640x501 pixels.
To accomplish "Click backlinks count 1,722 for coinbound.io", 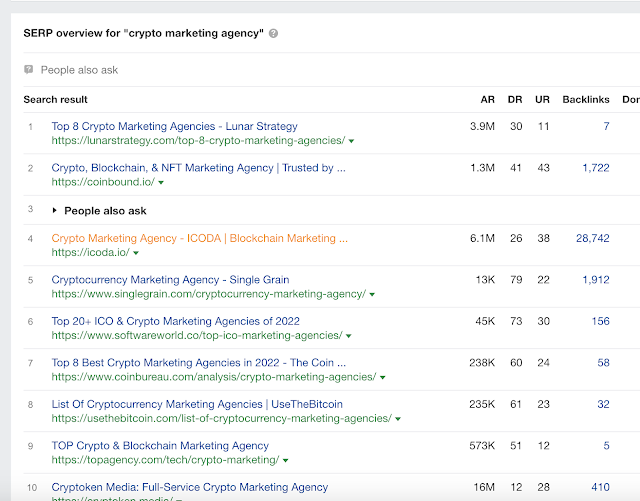I will (x=596, y=168).
